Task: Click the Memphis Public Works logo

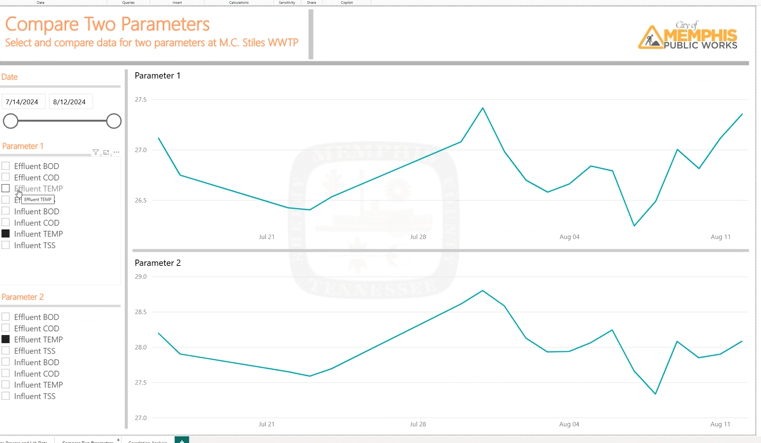Action: click(x=688, y=36)
